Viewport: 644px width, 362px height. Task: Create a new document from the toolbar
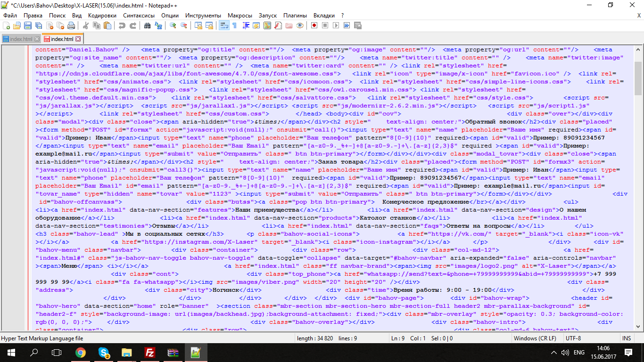point(7,25)
